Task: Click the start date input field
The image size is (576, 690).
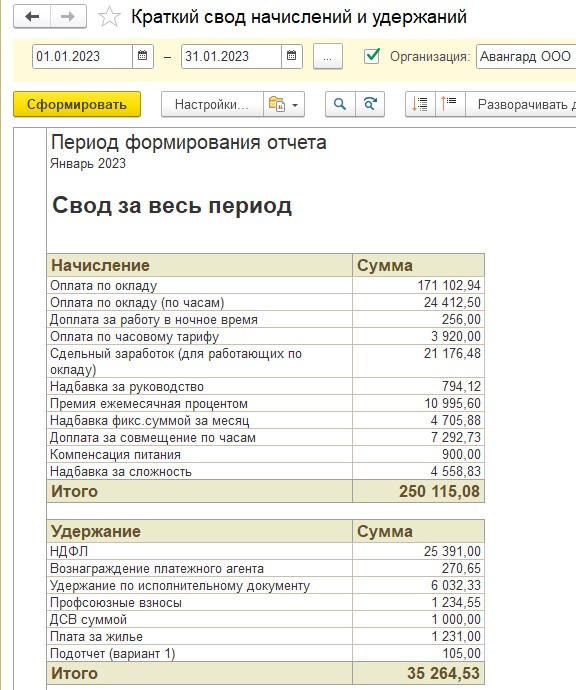Action: tap(82, 56)
